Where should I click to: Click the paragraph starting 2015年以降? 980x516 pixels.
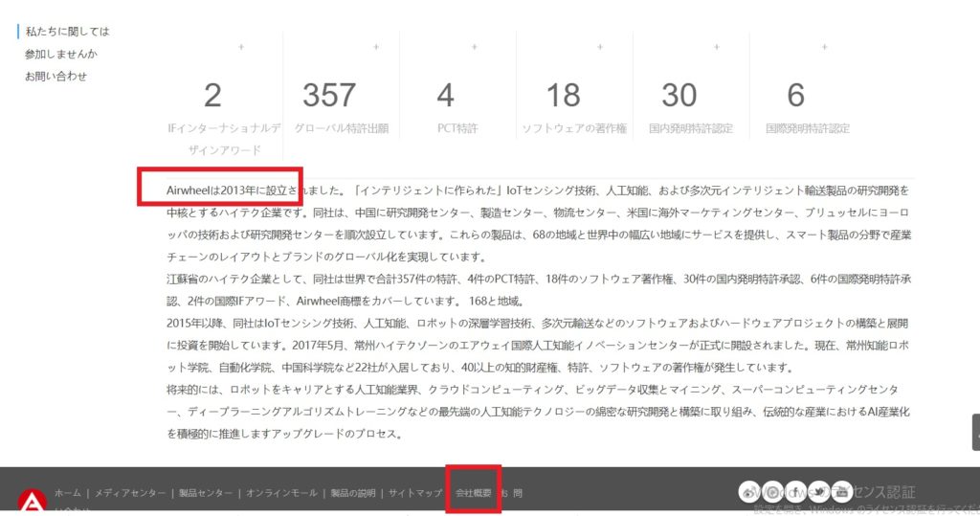(538, 346)
